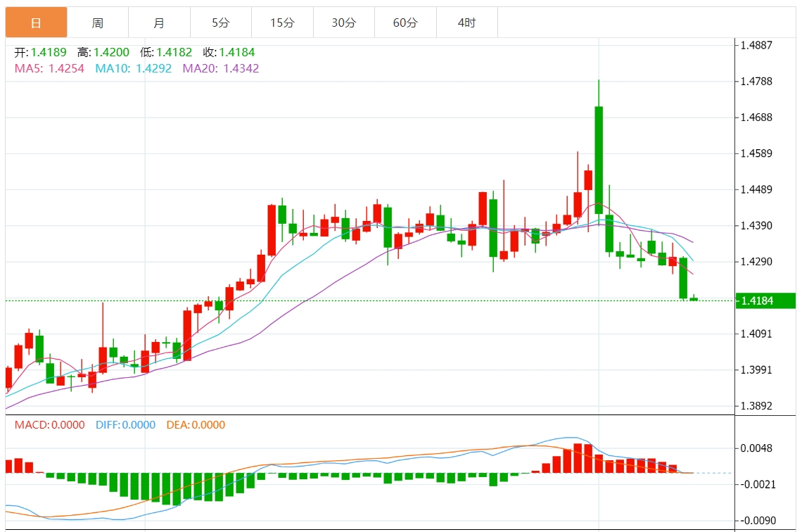Switch to the 周 weekly tab
The image size is (802, 532).
(98, 23)
